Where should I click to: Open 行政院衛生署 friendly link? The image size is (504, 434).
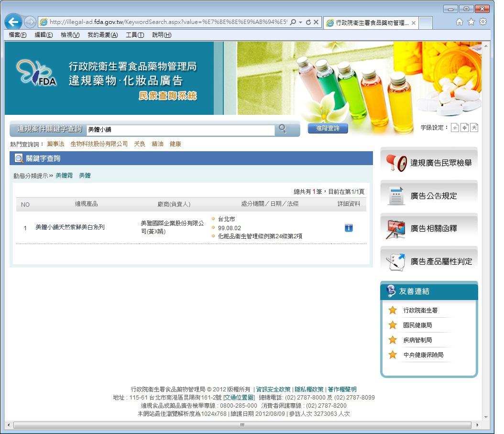[x=420, y=311]
